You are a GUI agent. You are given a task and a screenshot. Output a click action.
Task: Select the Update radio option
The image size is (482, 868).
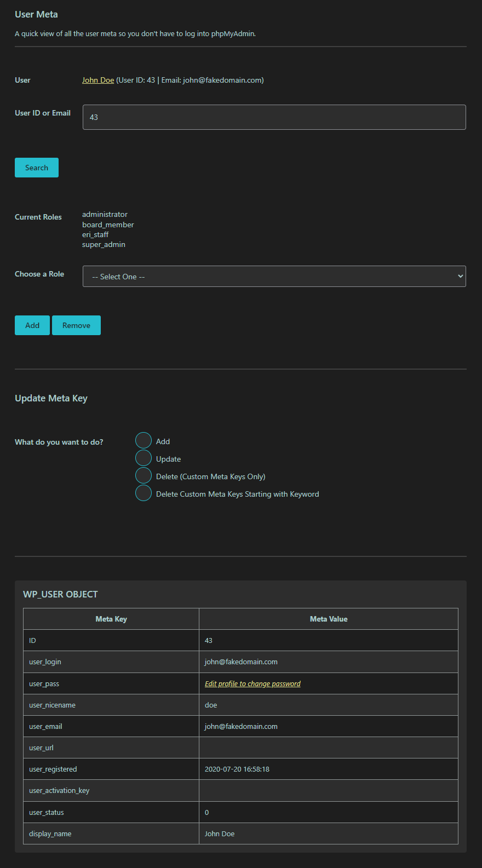pyautogui.click(x=144, y=458)
